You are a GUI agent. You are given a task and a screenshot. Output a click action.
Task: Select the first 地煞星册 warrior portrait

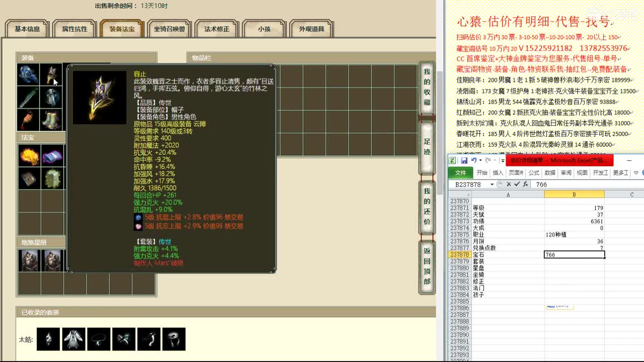[29, 260]
